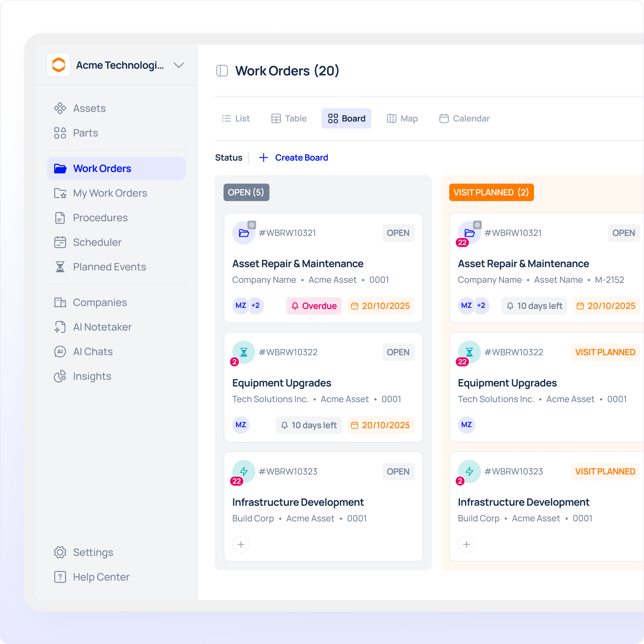The width and height of the screenshot is (644, 644).
Task: Click the VISIT PLANNED (2) column header
Action: coord(491,192)
